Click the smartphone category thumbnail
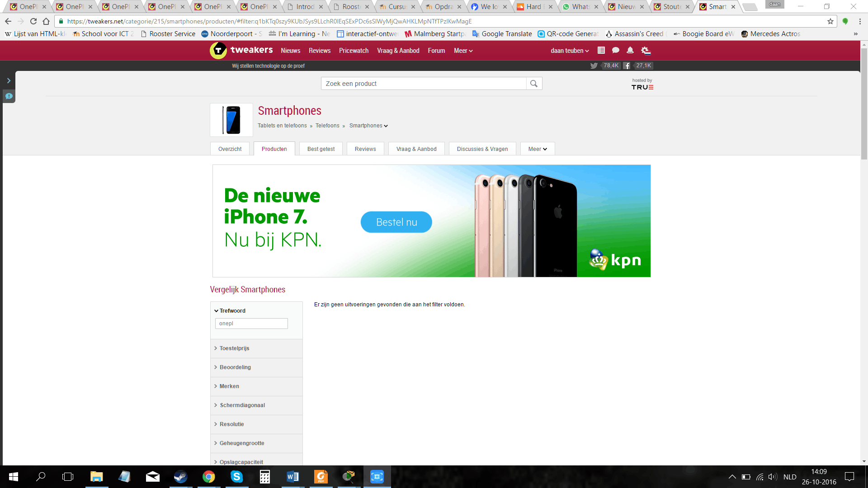 pyautogui.click(x=231, y=120)
